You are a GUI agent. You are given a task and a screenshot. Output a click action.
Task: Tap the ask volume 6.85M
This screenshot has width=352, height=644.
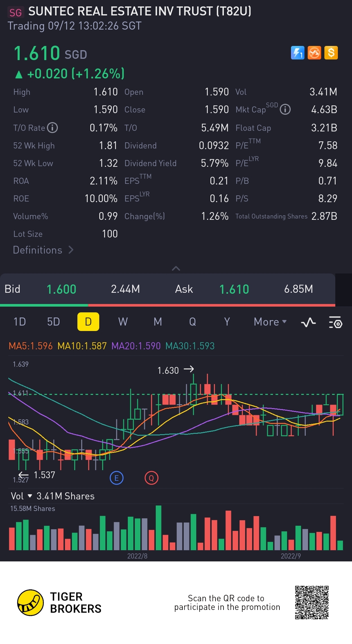point(298,289)
